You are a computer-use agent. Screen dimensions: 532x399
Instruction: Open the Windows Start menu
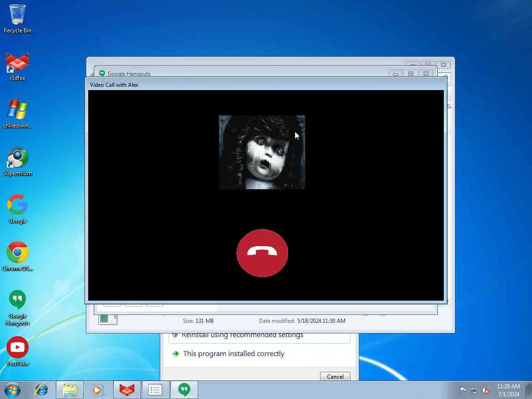(x=12, y=390)
